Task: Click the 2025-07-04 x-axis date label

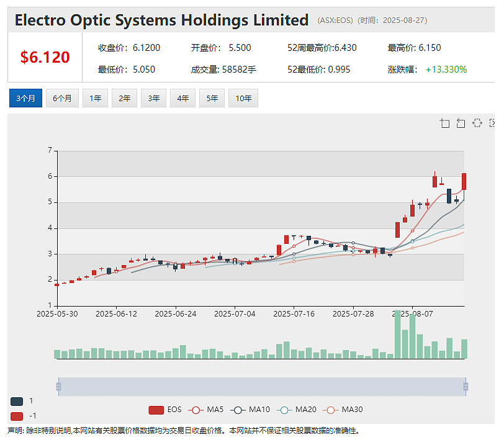Action: pos(235,314)
